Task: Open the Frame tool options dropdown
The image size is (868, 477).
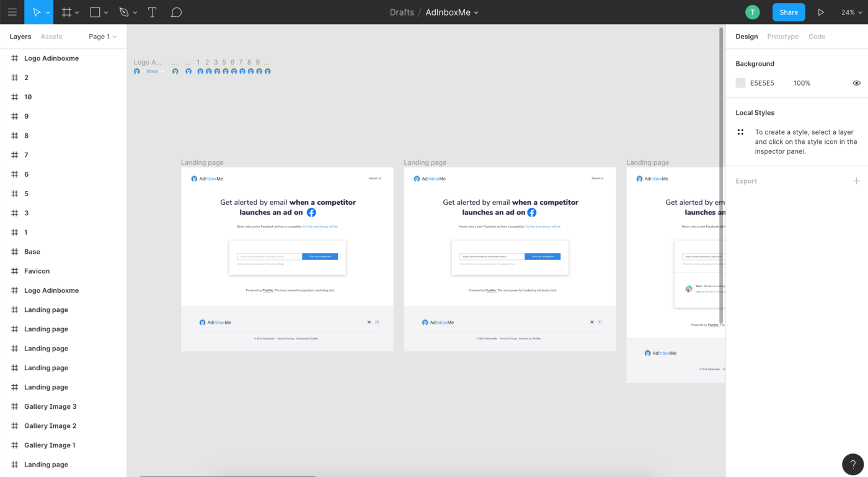Action: (77, 12)
